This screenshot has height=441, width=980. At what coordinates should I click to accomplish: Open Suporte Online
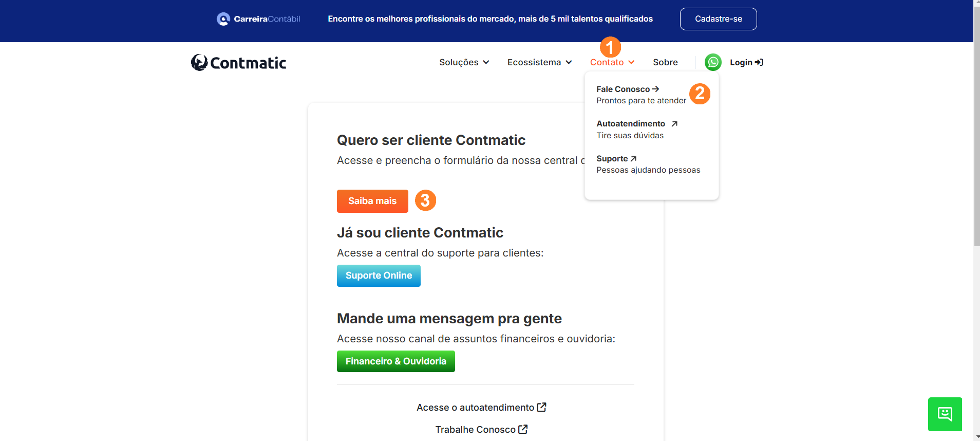[x=379, y=275]
